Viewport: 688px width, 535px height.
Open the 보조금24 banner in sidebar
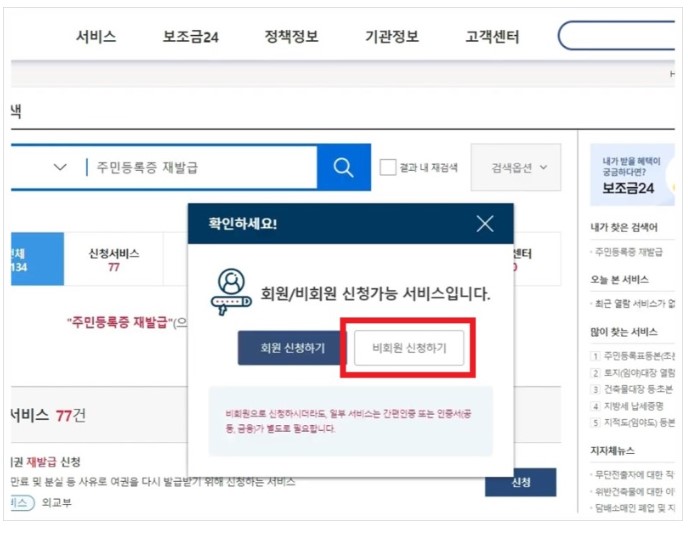point(632,175)
